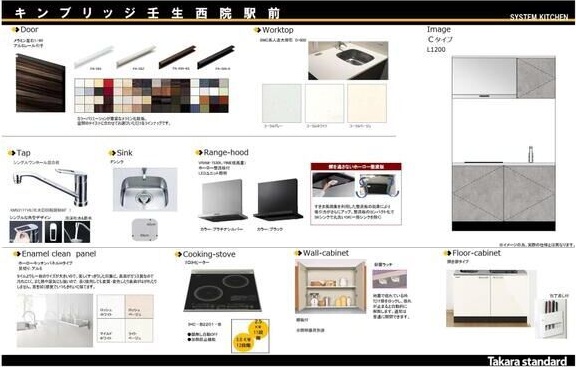Click the tap water-flow close-up photo
This screenshot has height=367, width=576.
point(77,232)
